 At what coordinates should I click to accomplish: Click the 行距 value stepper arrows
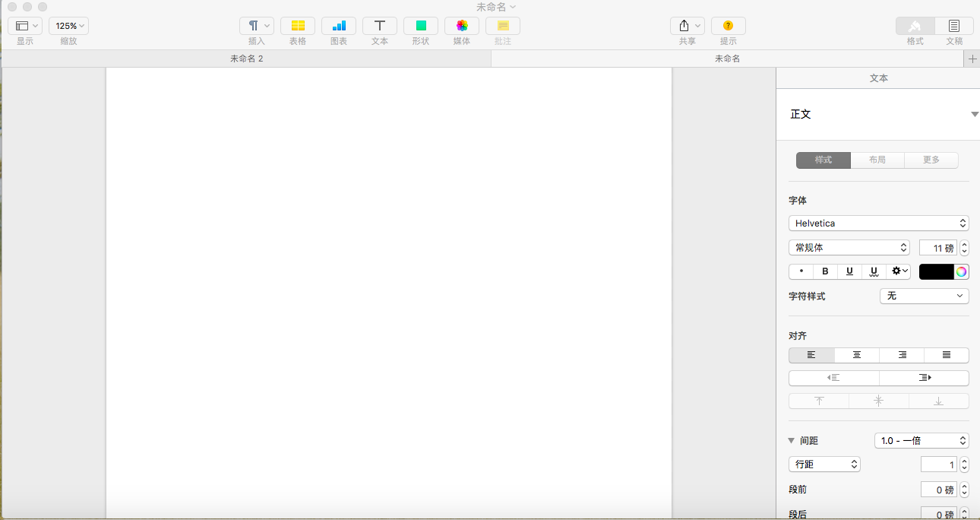(965, 465)
